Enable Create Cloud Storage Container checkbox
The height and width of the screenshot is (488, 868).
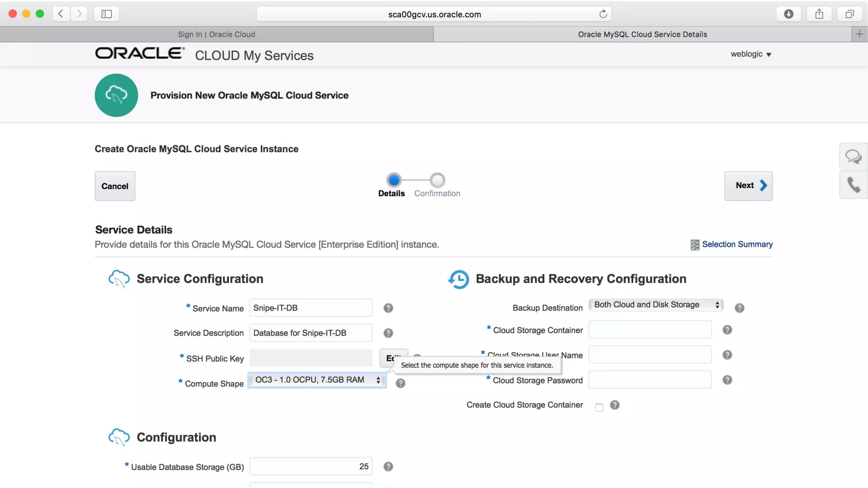[599, 408]
